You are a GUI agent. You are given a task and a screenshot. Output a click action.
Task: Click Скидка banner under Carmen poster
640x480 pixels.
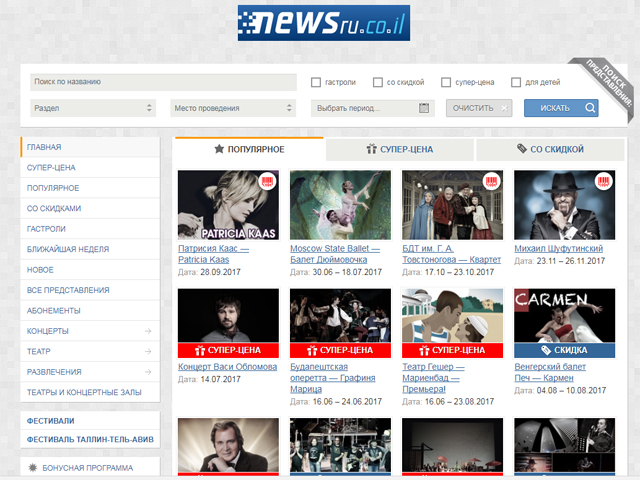pos(564,350)
